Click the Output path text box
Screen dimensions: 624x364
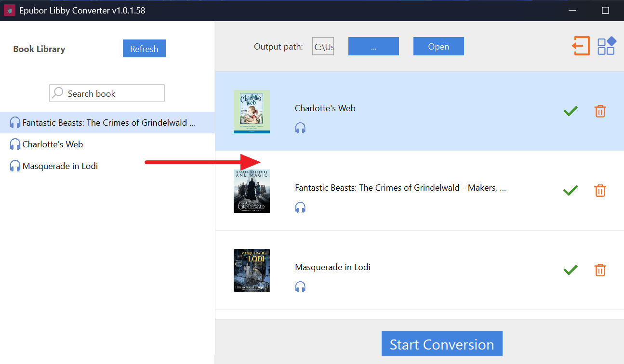(x=323, y=47)
